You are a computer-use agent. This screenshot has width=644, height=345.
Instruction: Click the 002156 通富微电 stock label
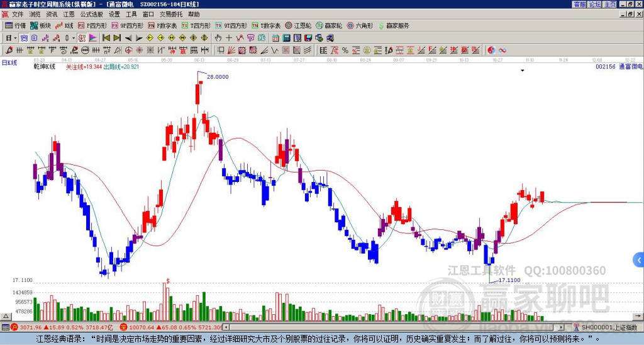coord(619,67)
